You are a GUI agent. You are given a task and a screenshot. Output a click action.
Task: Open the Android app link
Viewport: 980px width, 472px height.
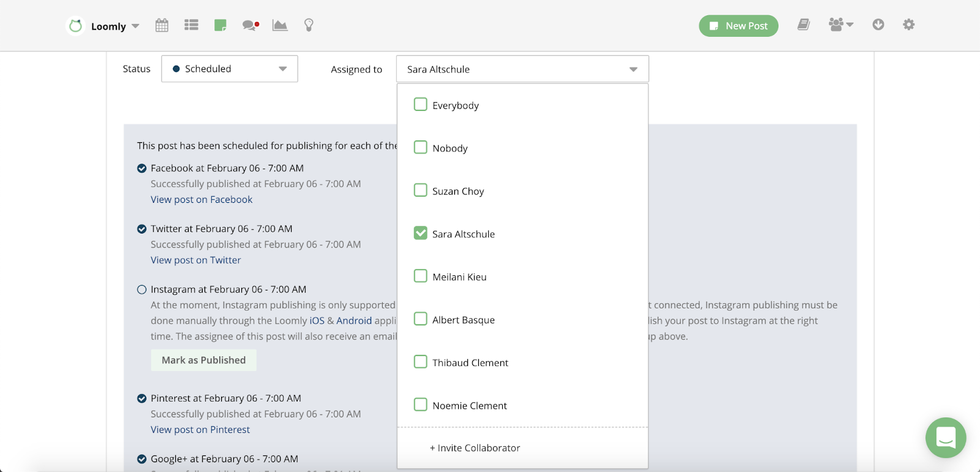click(x=354, y=321)
